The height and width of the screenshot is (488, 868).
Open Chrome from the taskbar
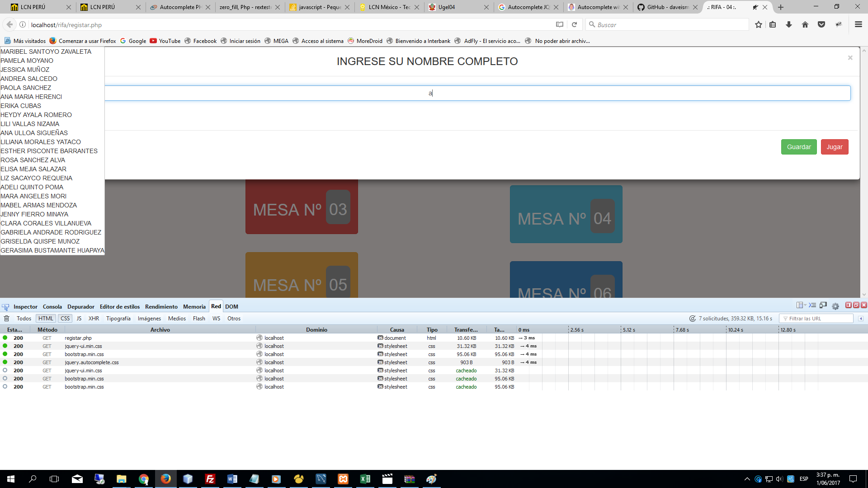pos(144,479)
